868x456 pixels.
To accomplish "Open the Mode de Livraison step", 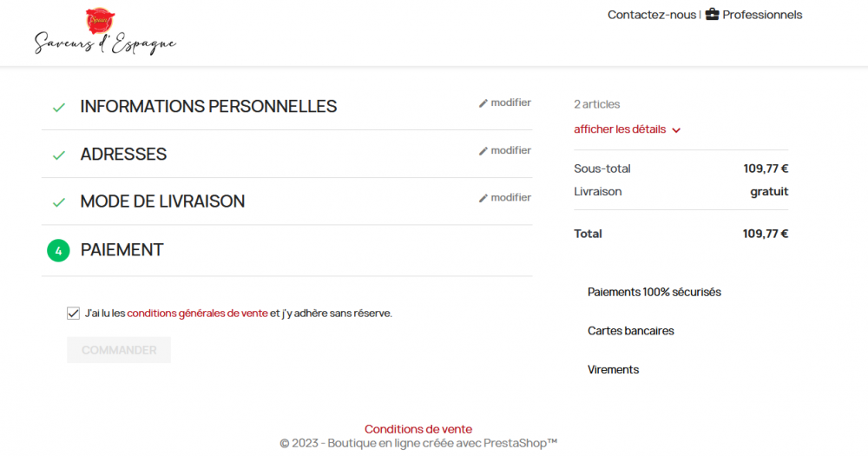I will [162, 202].
